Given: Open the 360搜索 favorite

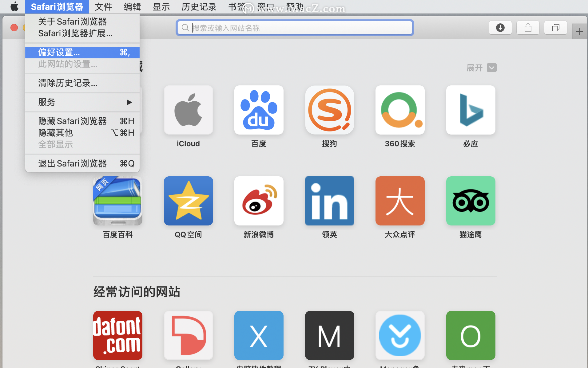Looking at the screenshot, I should click(400, 110).
